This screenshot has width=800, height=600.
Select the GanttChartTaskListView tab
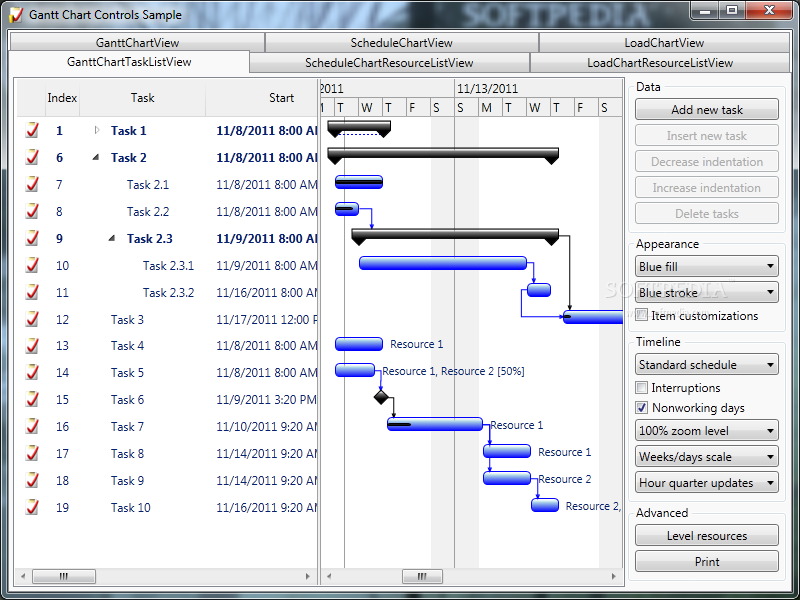[129, 62]
